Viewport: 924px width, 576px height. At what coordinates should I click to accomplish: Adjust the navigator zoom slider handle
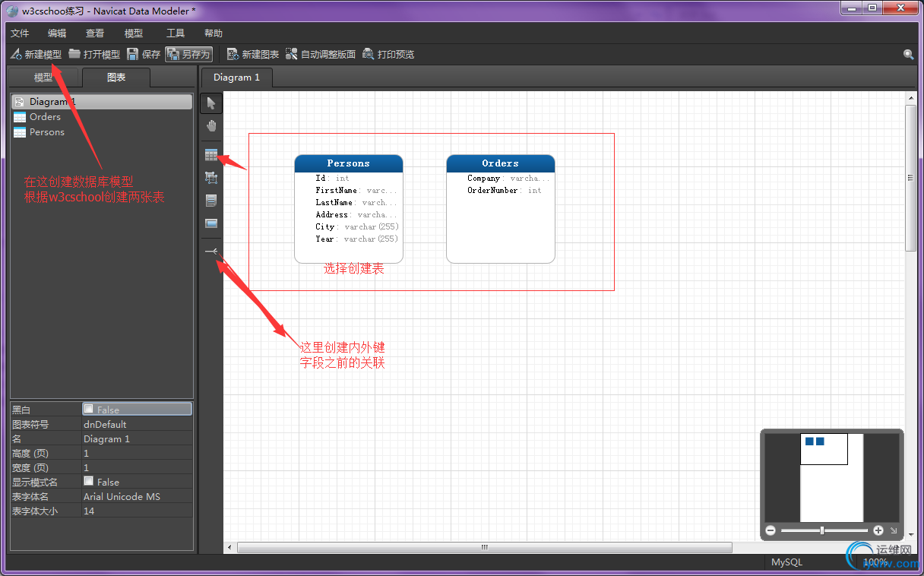pos(822,530)
